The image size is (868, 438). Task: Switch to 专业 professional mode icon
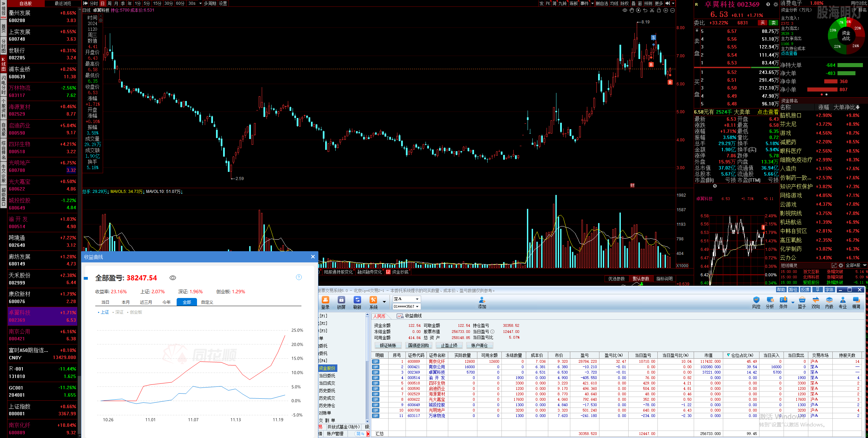(843, 302)
